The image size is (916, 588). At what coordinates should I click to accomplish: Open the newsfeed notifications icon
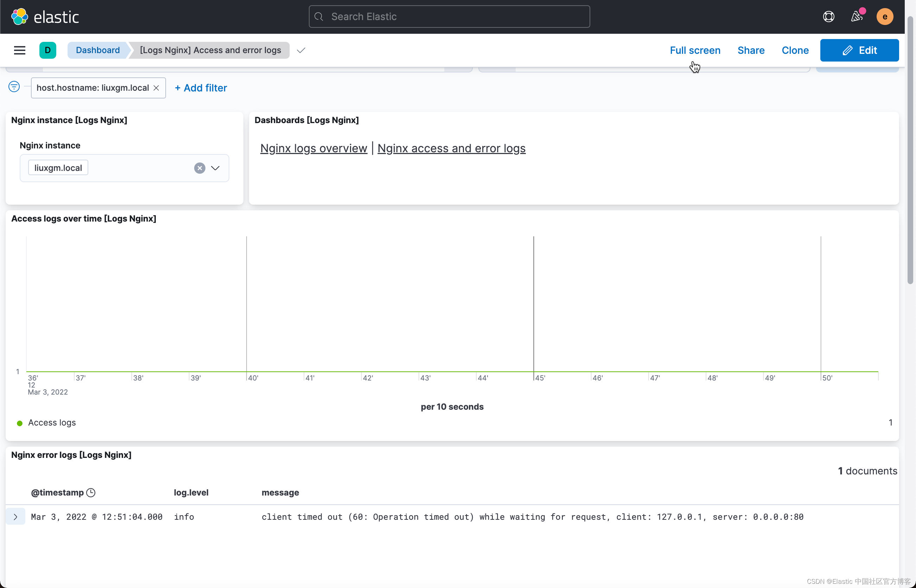(857, 17)
